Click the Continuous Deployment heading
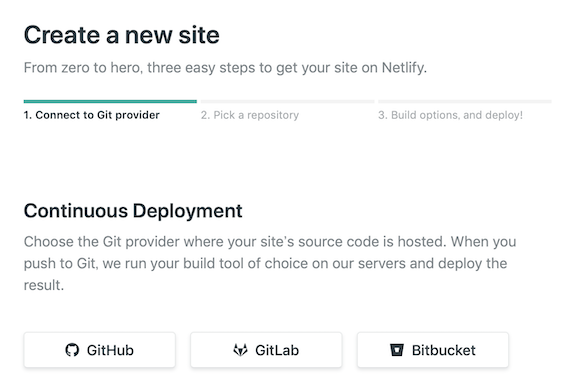 (133, 210)
